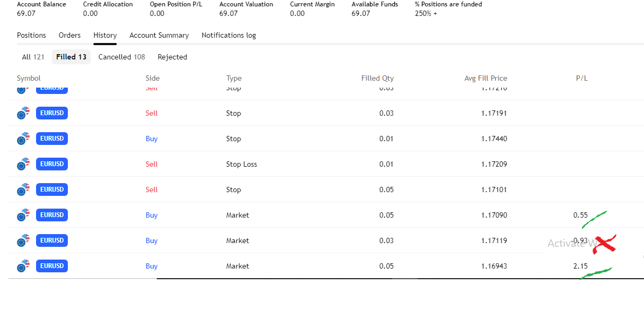Click the EURUSD badge in the 1.16943 row

click(x=52, y=266)
